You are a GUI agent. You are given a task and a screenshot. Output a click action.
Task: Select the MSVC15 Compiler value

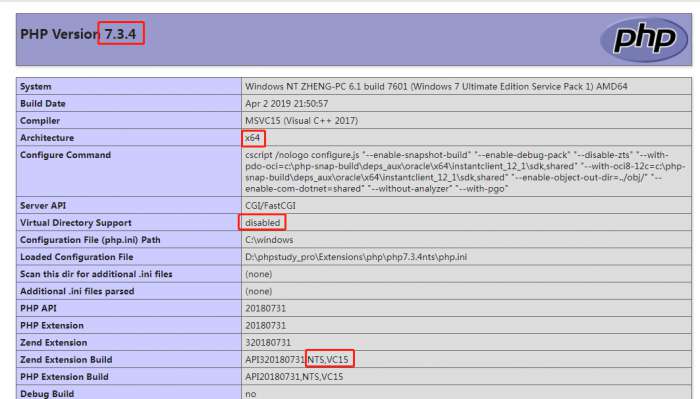click(x=301, y=121)
